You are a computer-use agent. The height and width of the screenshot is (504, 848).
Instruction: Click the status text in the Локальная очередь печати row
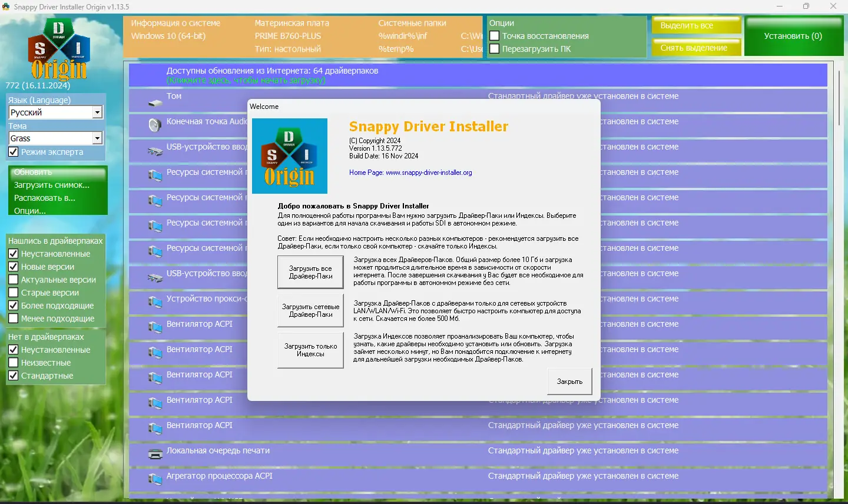coord(583,450)
